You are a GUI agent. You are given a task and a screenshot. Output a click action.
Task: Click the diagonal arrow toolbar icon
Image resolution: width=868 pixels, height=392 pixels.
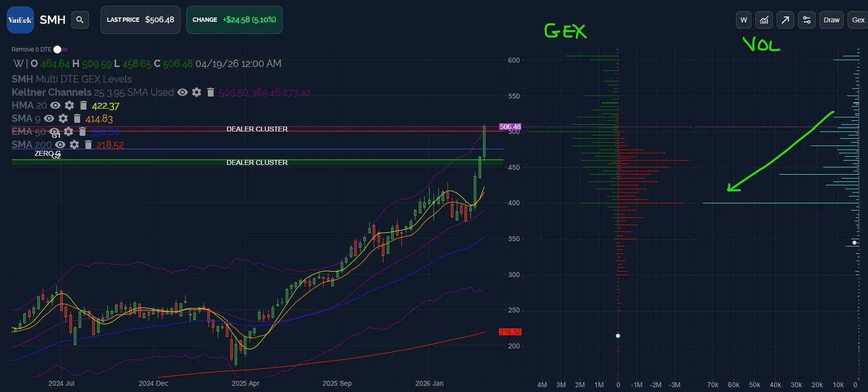coord(785,20)
